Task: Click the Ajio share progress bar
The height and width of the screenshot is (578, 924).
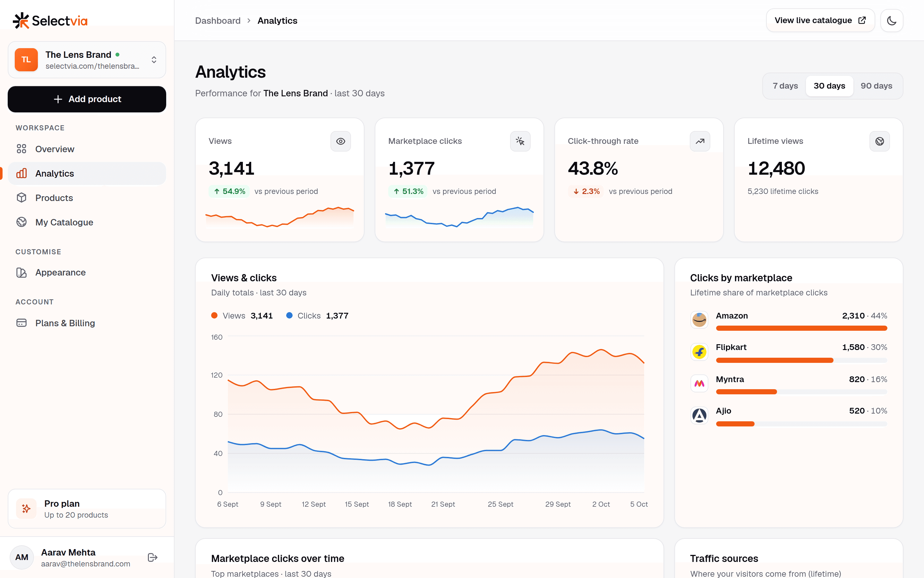Action: [801, 424]
